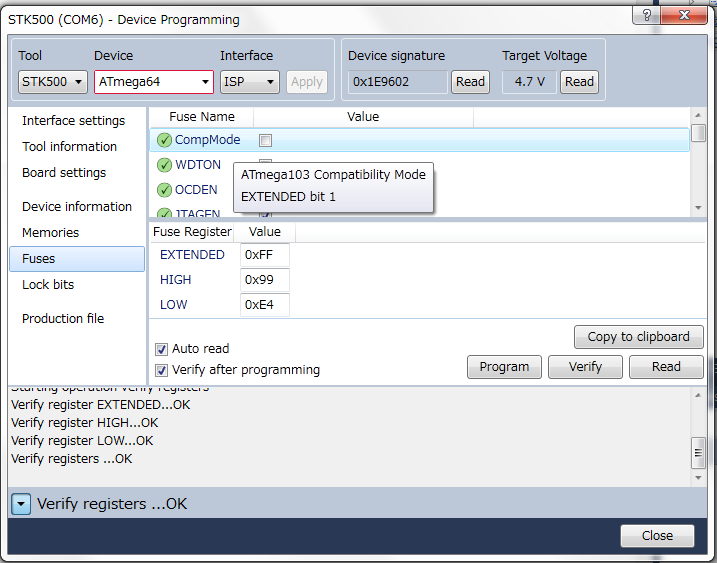Click the log panel scrollbar up arrow
Image resolution: width=717 pixels, height=563 pixels.
[698, 395]
